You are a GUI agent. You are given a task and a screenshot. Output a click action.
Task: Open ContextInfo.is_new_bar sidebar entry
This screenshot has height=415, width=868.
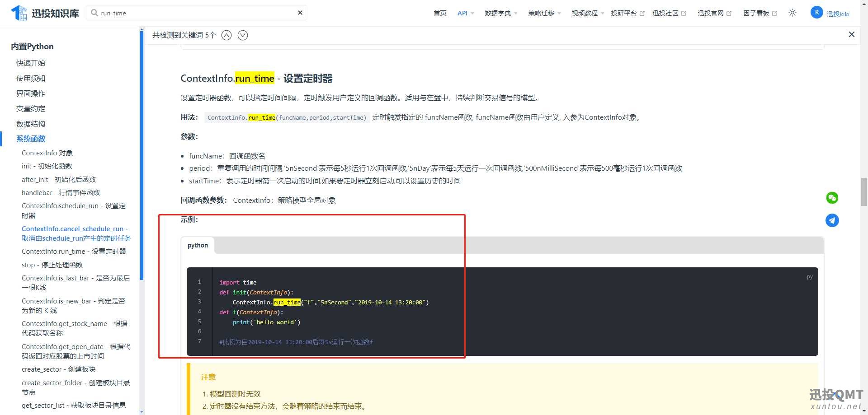coord(73,306)
